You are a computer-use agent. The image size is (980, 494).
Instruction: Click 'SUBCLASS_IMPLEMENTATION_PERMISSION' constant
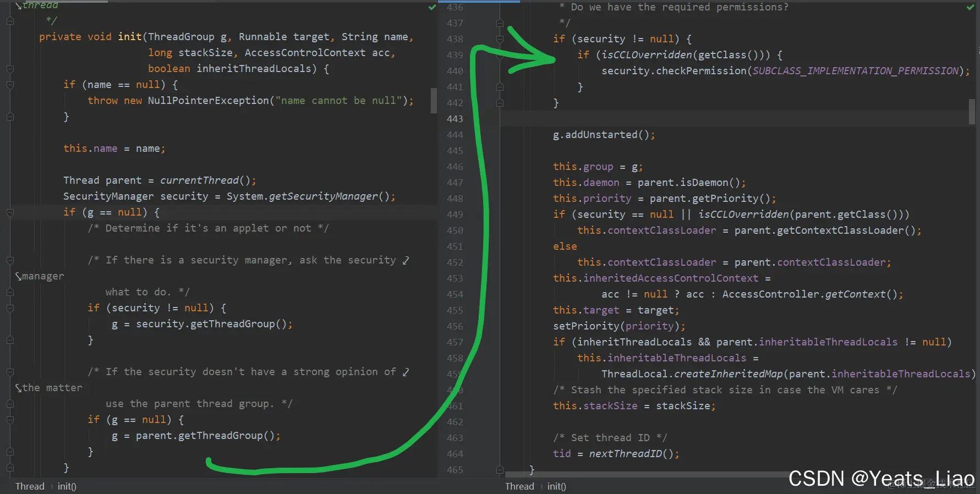pyautogui.click(x=856, y=71)
